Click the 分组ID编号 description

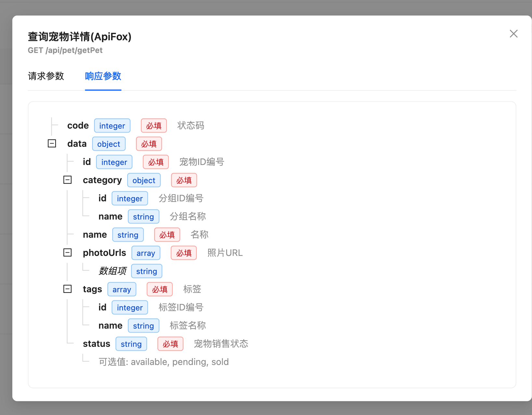(181, 198)
